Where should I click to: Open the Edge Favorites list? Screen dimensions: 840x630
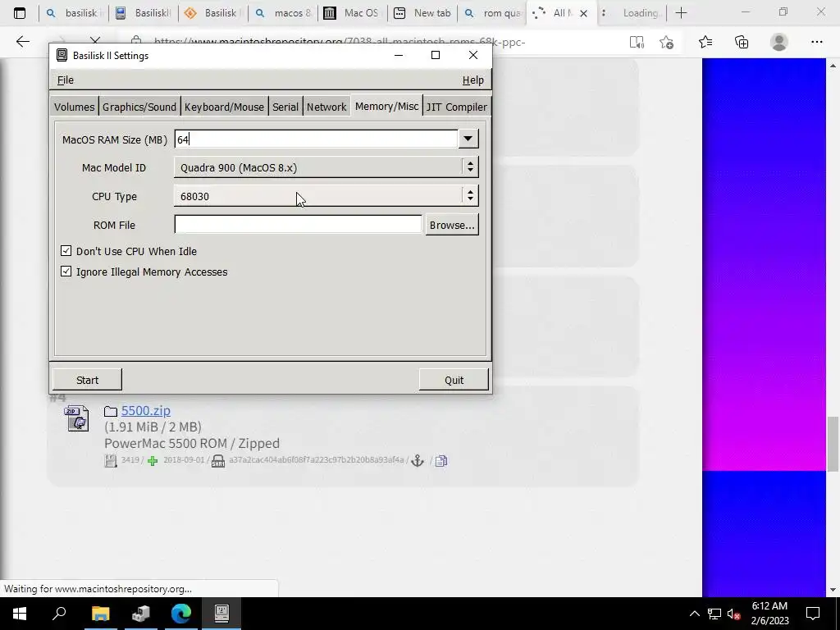[x=705, y=42]
